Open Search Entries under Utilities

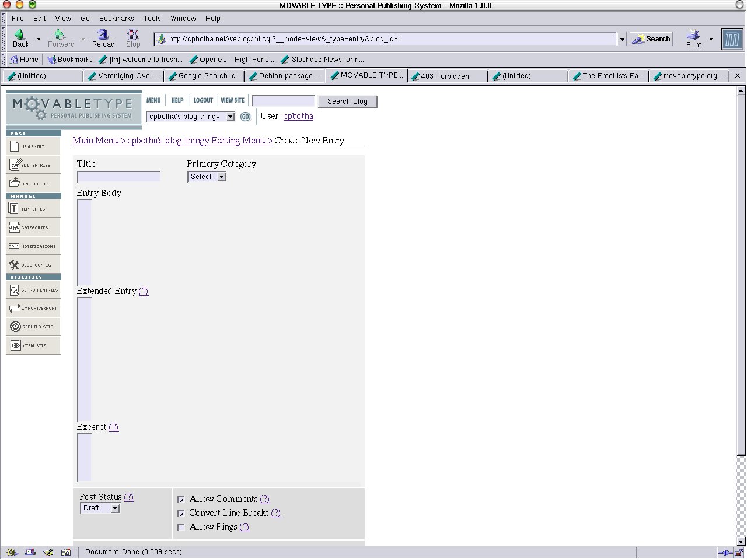(x=33, y=290)
